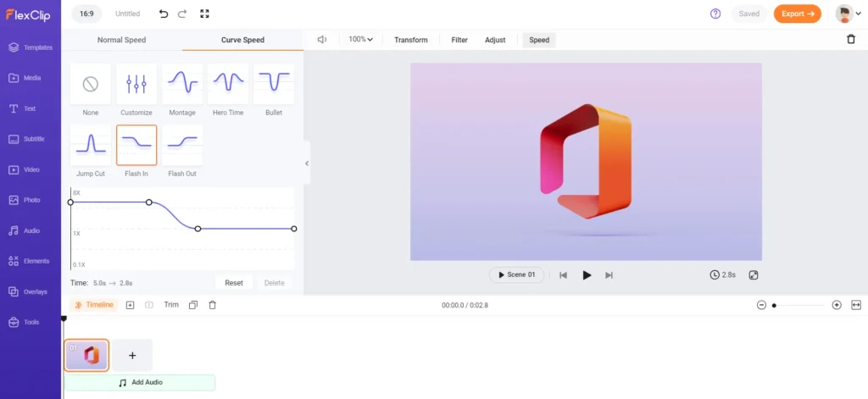Switch to the Normal Speed tab
The width and height of the screenshot is (868, 399).
click(122, 40)
